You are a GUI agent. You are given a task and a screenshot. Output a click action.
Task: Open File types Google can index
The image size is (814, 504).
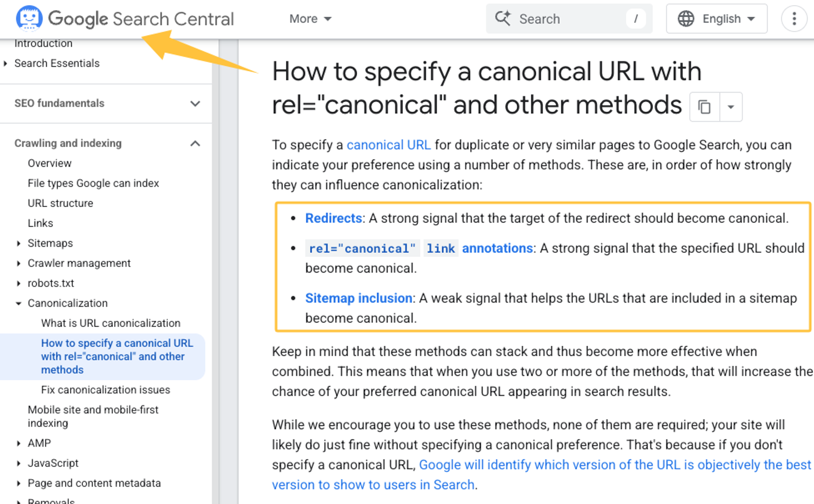(93, 183)
